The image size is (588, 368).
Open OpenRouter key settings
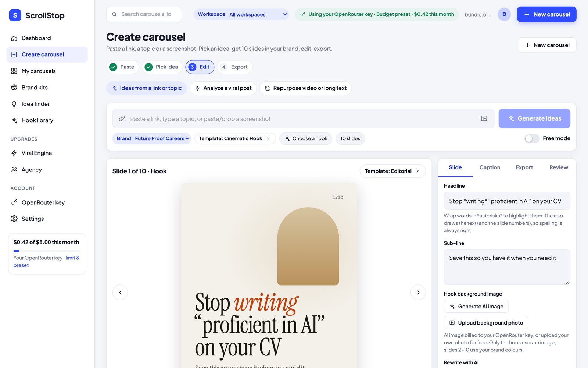pos(47,202)
